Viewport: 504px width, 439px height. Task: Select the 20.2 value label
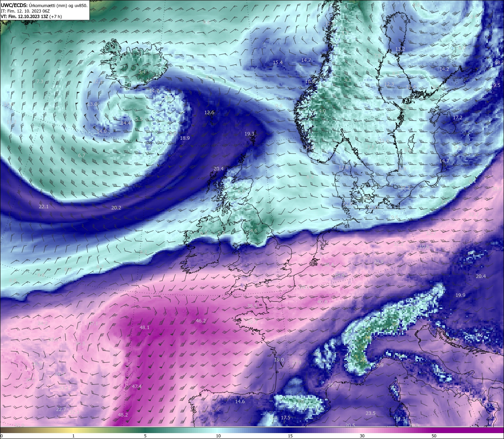(116, 207)
